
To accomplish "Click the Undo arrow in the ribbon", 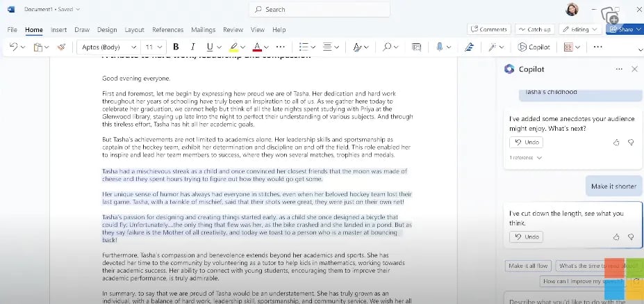I will (x=13, y=47).
